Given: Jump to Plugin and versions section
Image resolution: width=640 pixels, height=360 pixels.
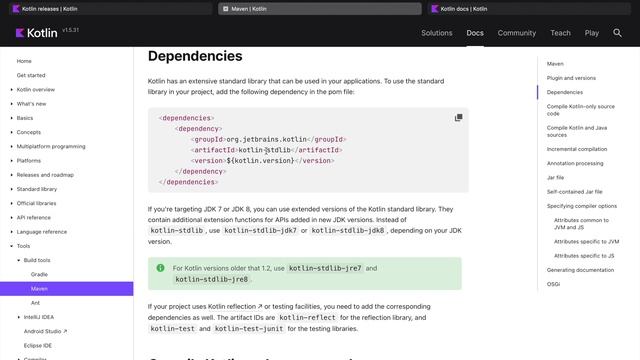Looking at the screenshot, I should coord(571,78).
